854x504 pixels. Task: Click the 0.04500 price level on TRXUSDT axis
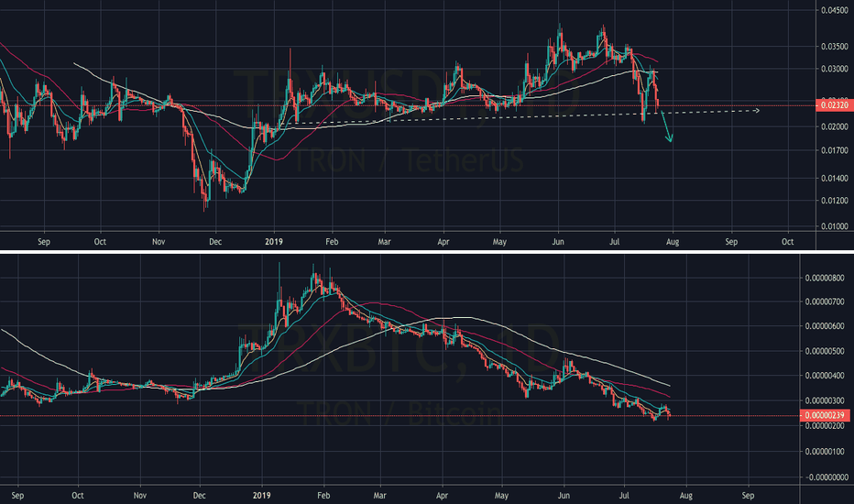[835, 10]
